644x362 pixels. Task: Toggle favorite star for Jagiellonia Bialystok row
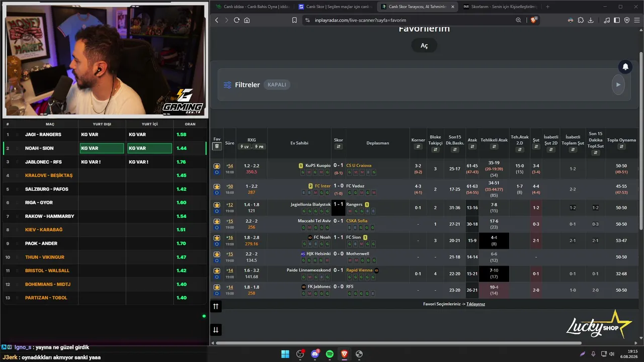217,205
